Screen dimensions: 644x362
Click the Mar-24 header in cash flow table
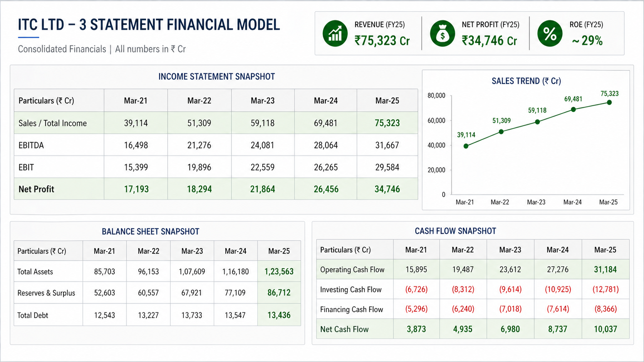(558, 250)
